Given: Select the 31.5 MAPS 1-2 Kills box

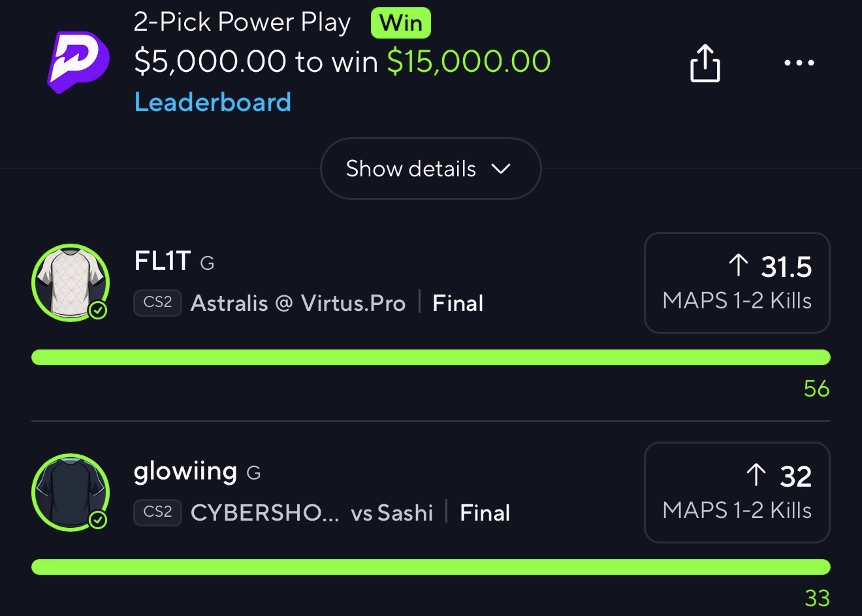Looking at the screenshot, I should pos(737,283).
